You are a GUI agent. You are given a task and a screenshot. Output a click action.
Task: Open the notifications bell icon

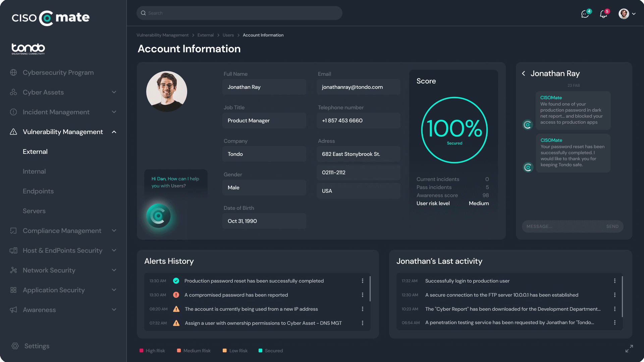pos(603,14)
